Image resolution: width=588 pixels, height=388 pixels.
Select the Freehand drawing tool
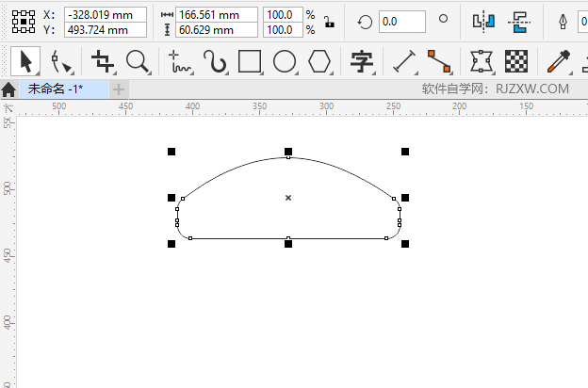[179, 61]
